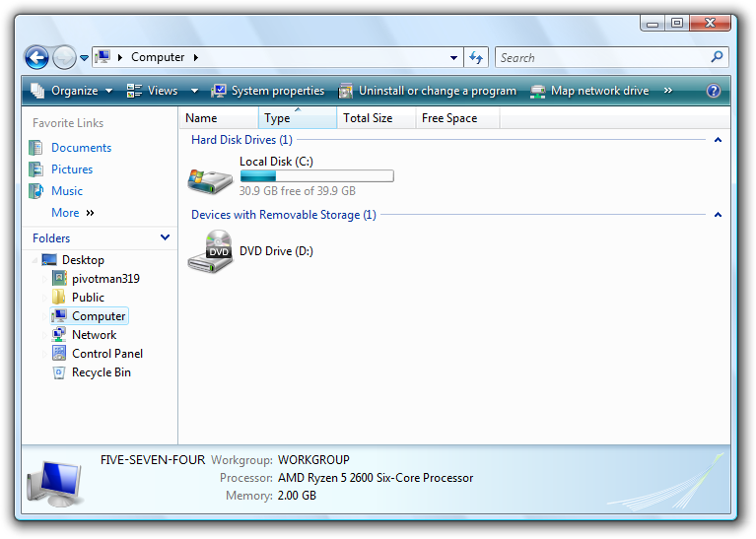Select pivotman319 folder in tree
Screen dimensions: 756x539
coord(105,279)
